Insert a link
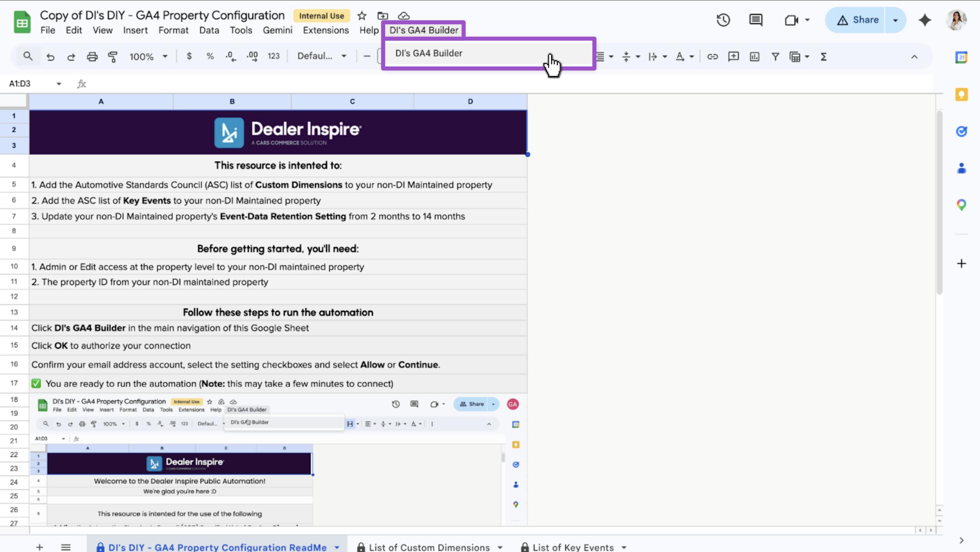This screenshot has height=552, width=980. [712, 57]
